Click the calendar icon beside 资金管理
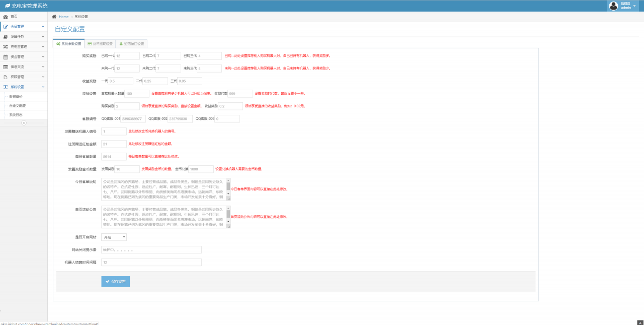The width and height of the screenshot is (644, 325). 6,57
